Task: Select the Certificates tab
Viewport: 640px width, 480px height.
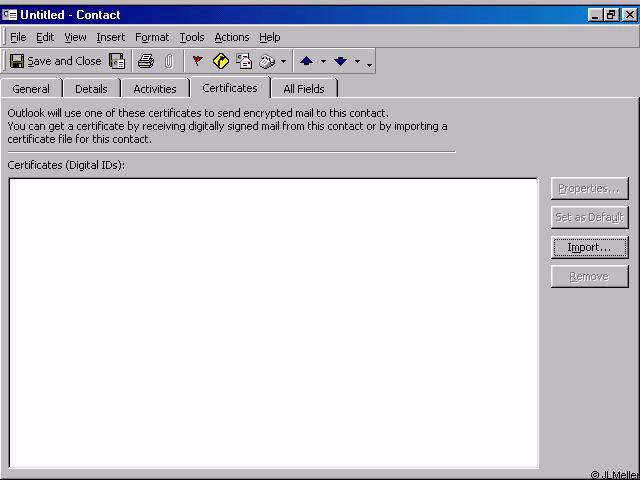Action: (x=230, y=88)
